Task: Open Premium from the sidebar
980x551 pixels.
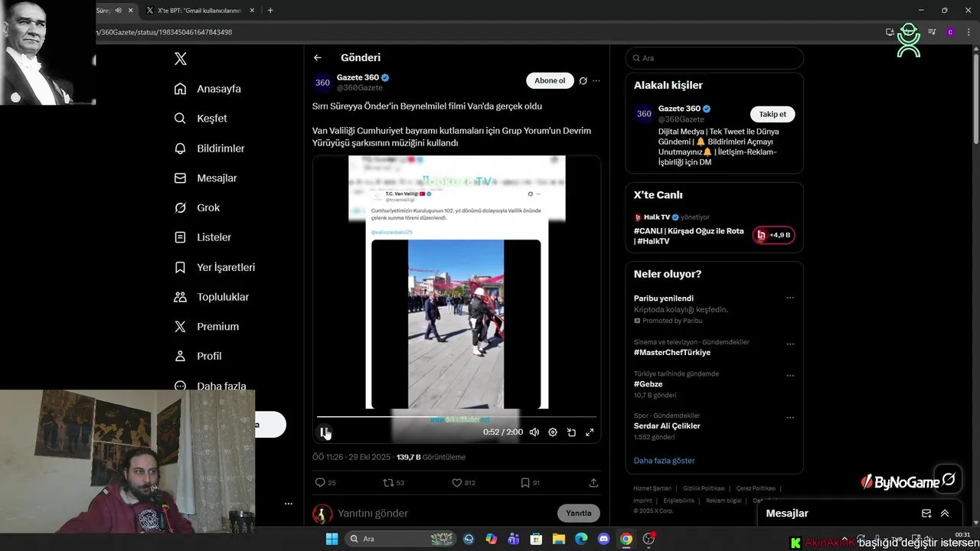Action: (x=207, y=327)
